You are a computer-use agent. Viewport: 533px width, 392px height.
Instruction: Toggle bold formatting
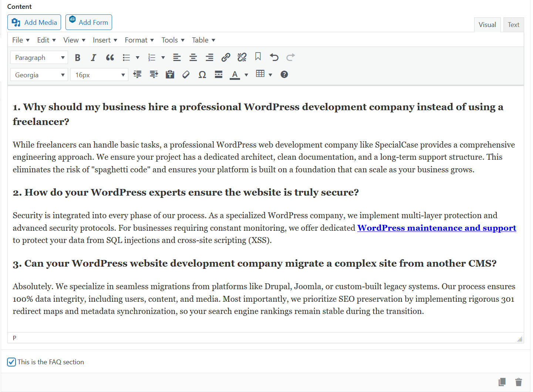(77, 57)
